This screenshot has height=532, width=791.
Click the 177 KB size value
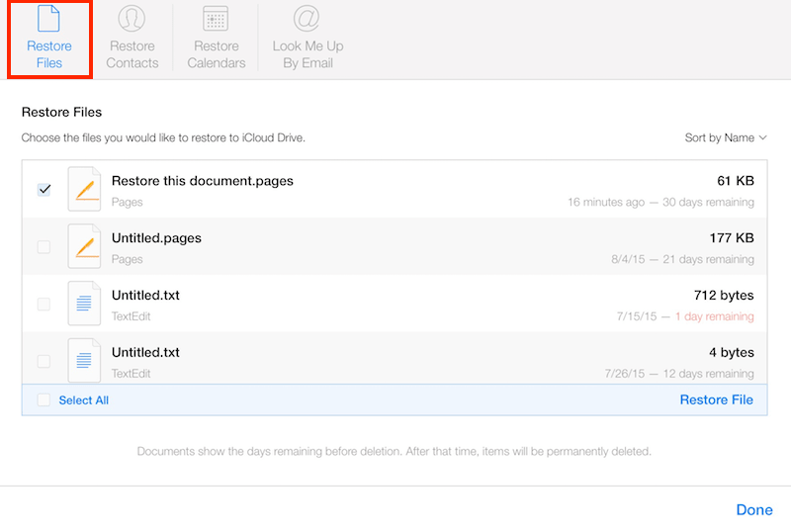(732, 237)
